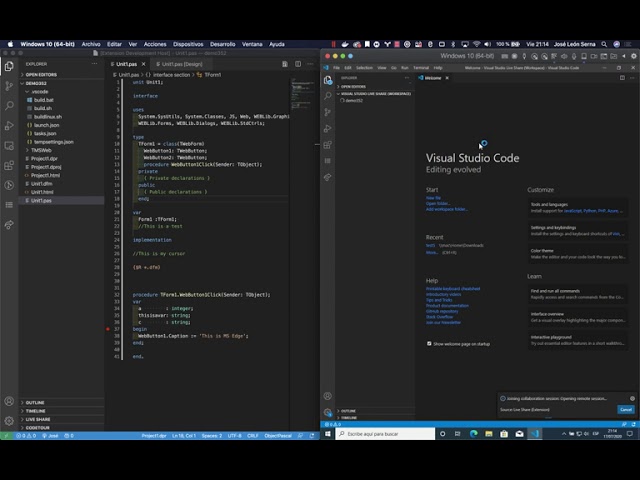Close the Unit1.pas tab
The image size is (640, 480).
tap(143, 64)
